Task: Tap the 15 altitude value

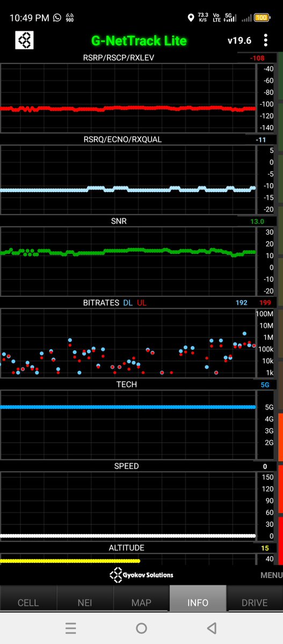Action: tap(265, 548)
